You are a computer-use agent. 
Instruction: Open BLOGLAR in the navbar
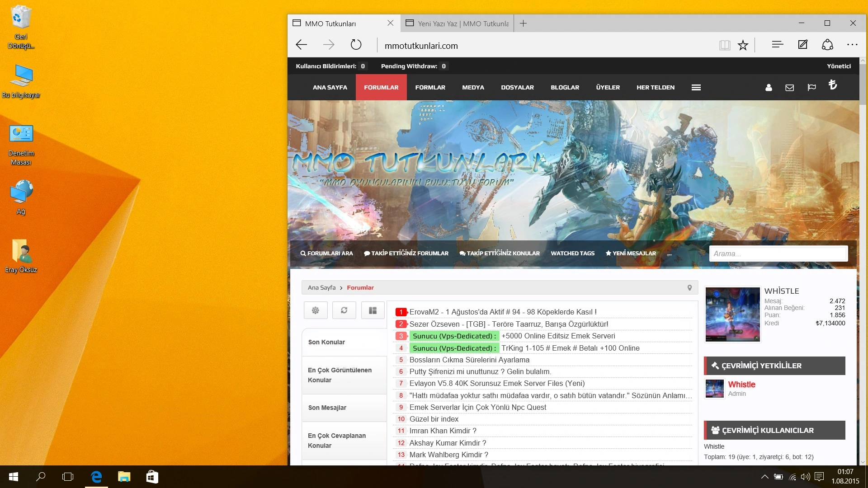[x=565, y=88]
